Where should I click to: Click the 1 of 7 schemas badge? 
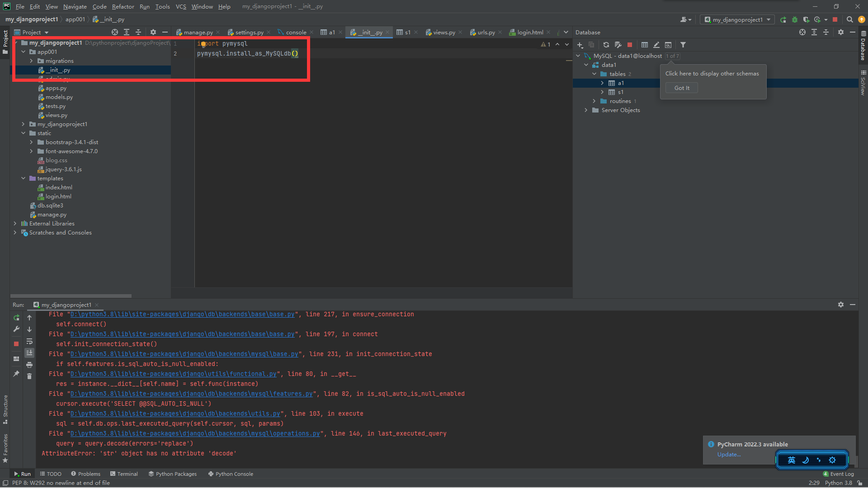click(672, 56)
